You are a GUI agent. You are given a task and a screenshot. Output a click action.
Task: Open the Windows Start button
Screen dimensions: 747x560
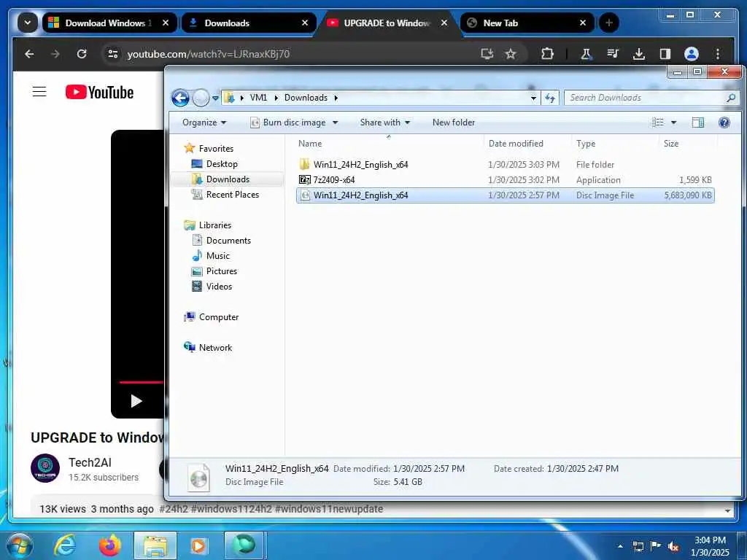(x=18, y=545)
